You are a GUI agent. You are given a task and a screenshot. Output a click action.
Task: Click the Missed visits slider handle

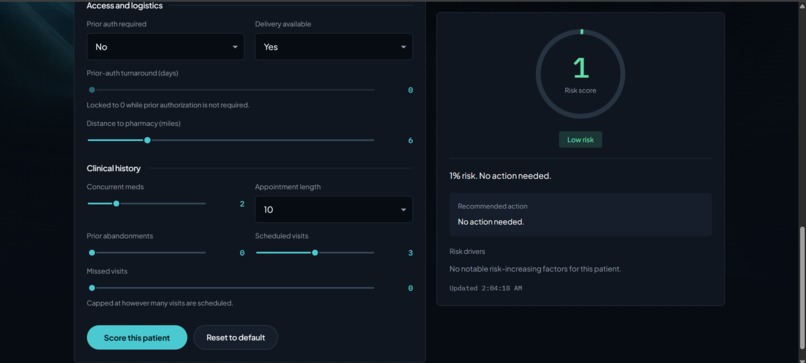tap(92, 288)
